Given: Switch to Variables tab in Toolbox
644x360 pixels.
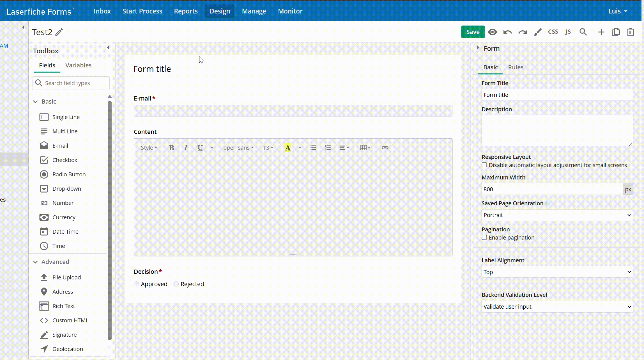Looking at the screenshot, I should point(78,65).
